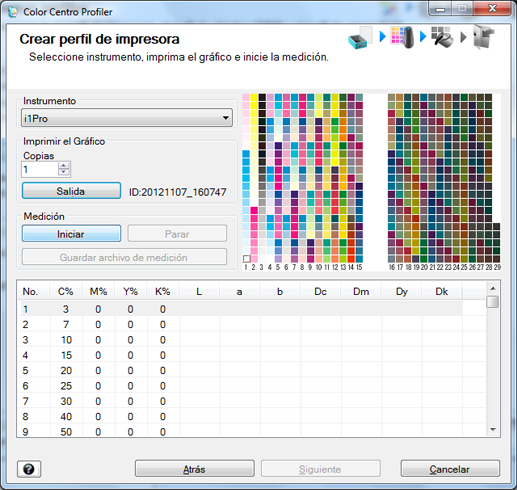Click the printer step icon in wizard header
Viewport: 517px width, 490px height.
point(360,37)
